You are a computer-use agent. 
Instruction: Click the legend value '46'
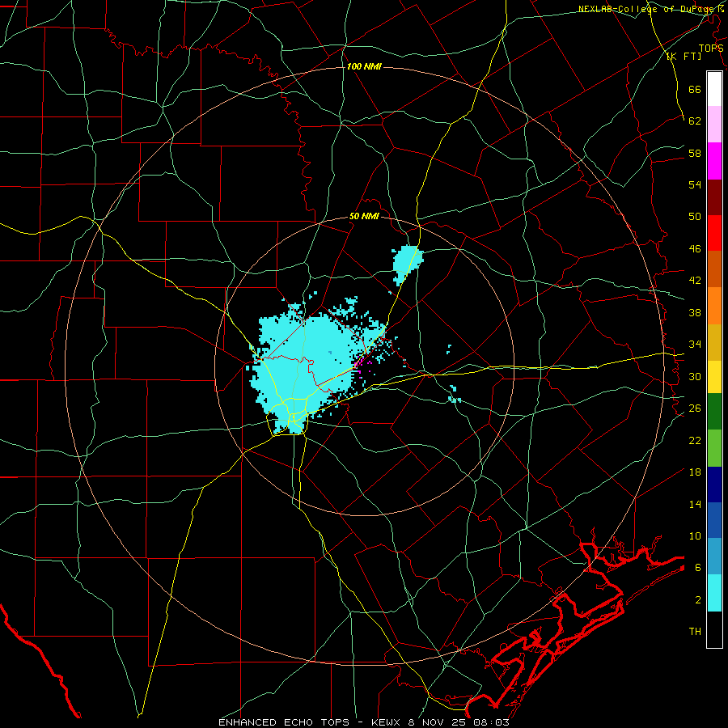(695, 249)
